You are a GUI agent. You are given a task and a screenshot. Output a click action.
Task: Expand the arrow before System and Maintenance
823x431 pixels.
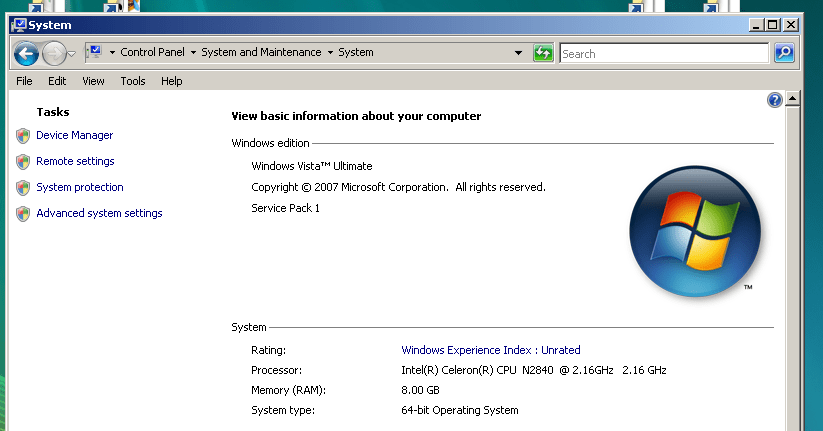[194, 53]
